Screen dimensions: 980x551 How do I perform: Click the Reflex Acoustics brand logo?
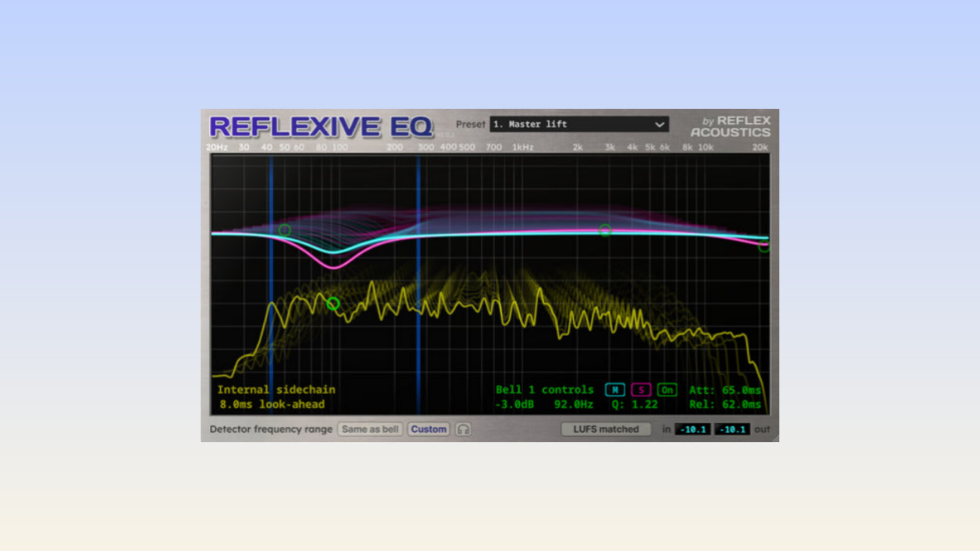pos(730,127)
